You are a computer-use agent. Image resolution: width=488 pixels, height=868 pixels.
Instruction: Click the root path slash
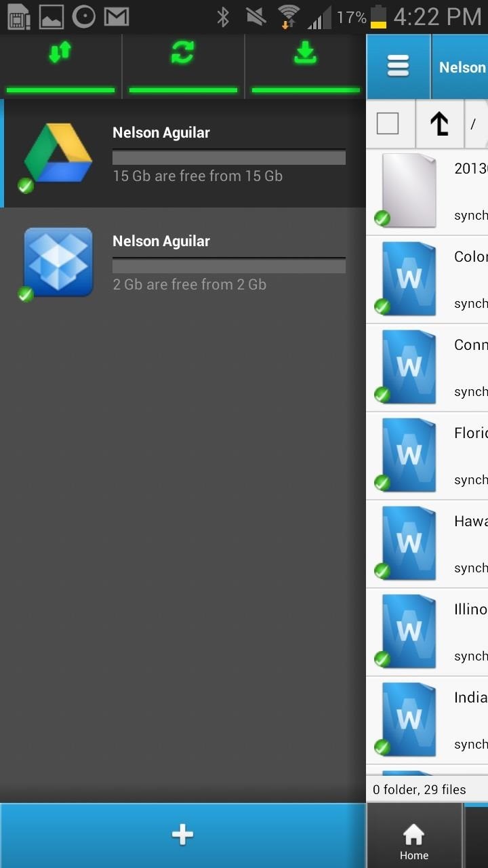pos(473,124)
